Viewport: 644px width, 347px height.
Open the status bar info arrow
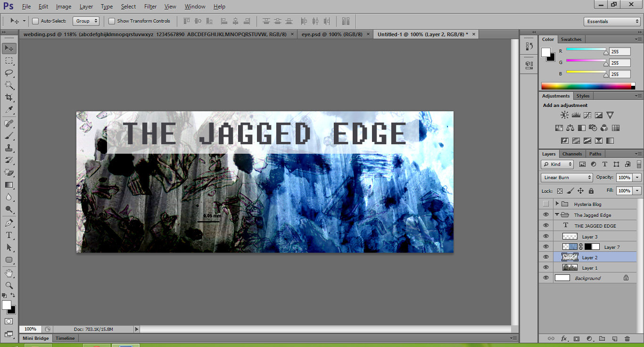pos(137,329)
